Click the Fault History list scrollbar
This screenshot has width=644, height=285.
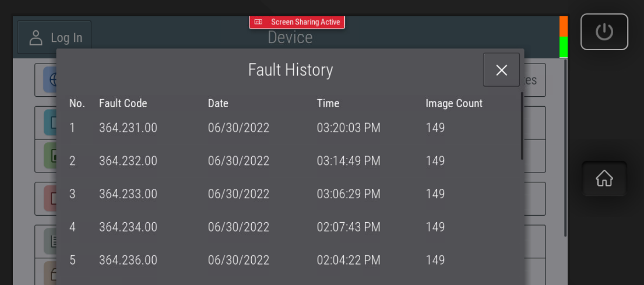click(x=522, y=126)
